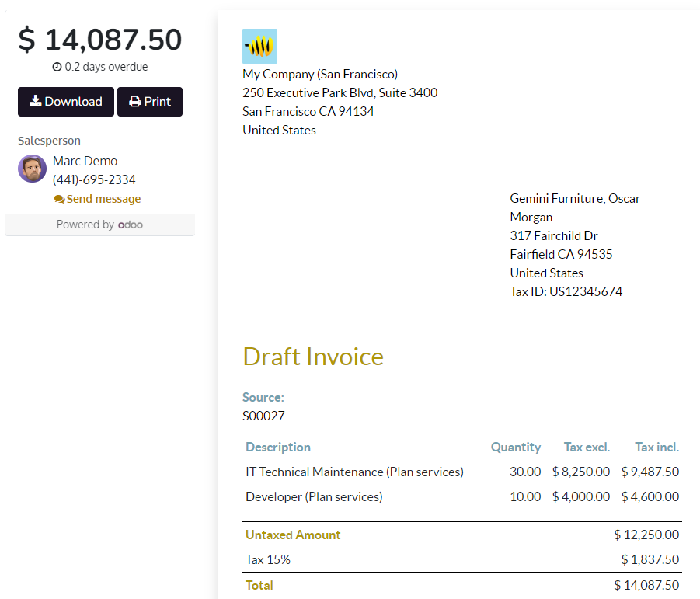Screen dimensions: 700x599
Task: Click the Untaxed Amount label
Action: (x=293, y=535)
